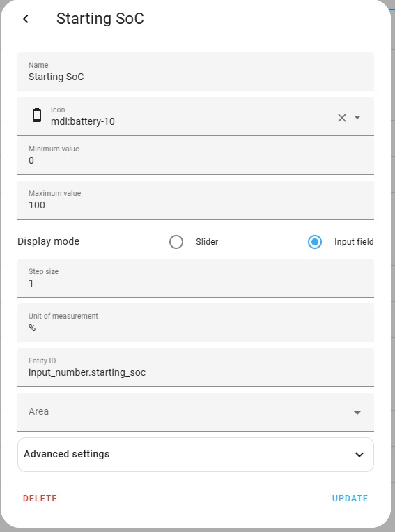Edit the Unit of measurement field
Viewport: 395px width, 532px height.
pos(196,323)
